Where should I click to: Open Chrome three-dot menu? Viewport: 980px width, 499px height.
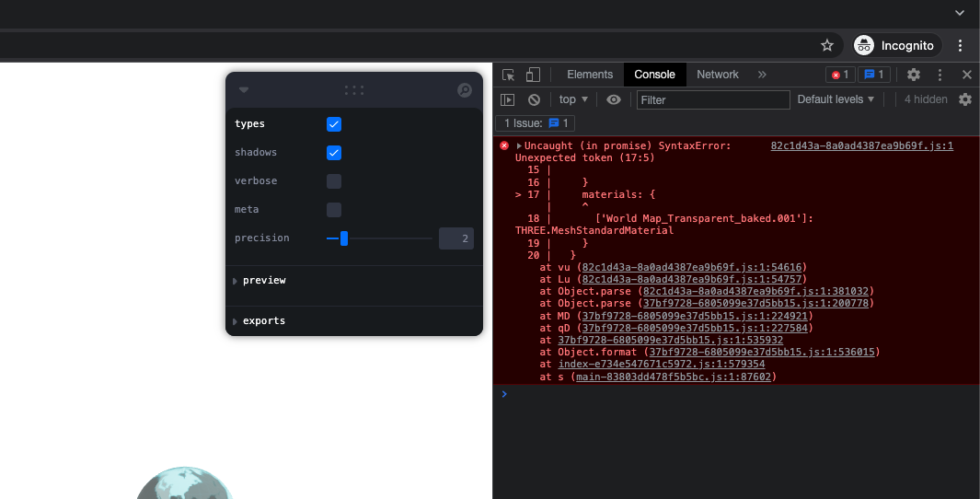[x=960, y=45]
